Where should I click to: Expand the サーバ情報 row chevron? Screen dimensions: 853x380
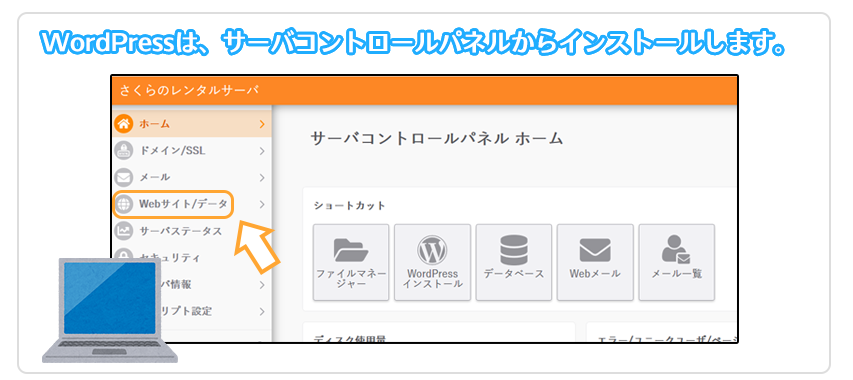click(262, 285)
